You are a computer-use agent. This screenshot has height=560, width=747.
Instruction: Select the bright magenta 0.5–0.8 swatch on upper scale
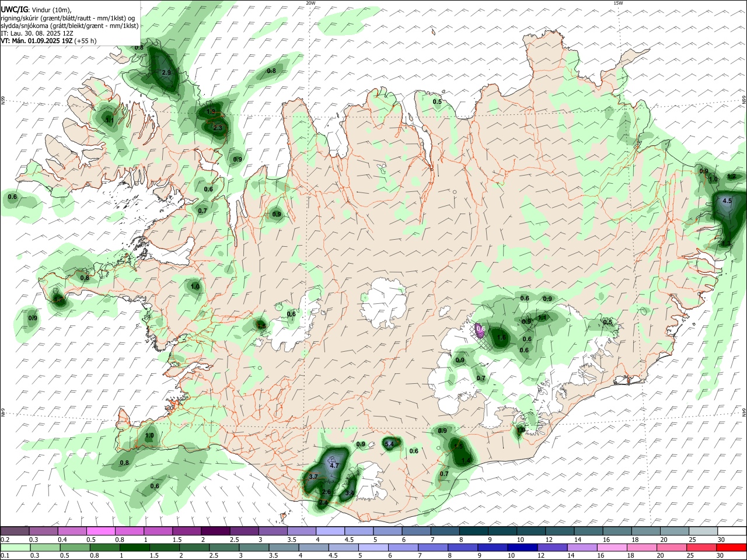(100, 531)
